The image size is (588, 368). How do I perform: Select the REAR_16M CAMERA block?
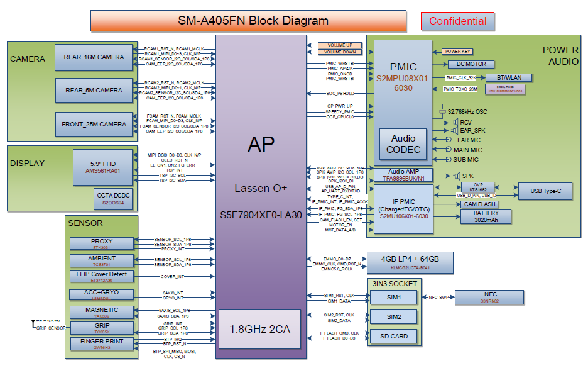tap(94, 57)
